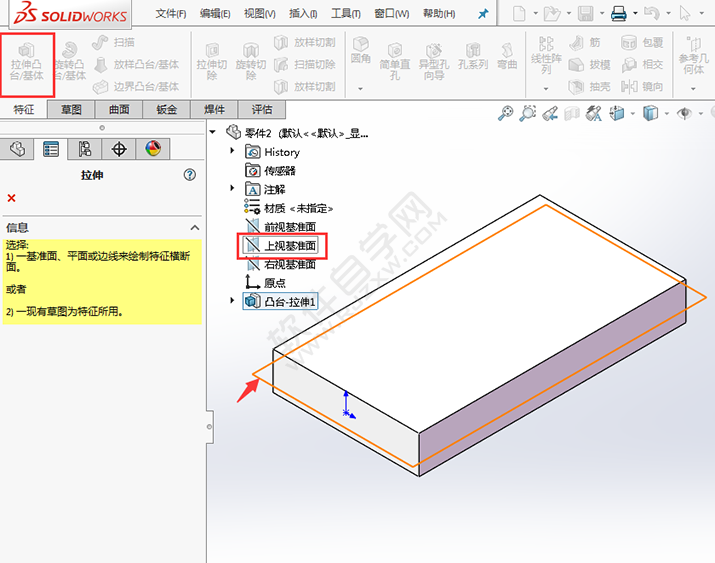The width and height of the screenshot is (715, 563).
Task: Choose the Swept Boss (扫描) tool
Action: coord(113,42)
